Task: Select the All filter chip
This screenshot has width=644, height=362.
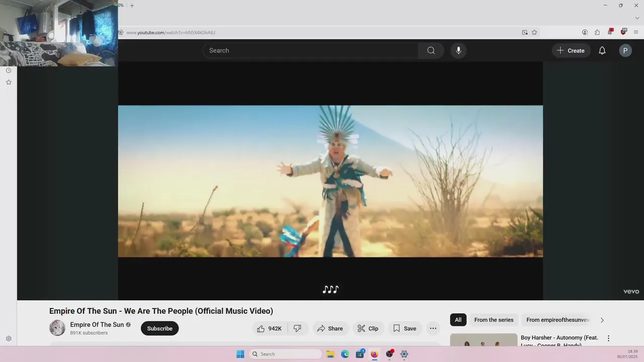Action: pos(458,320)
